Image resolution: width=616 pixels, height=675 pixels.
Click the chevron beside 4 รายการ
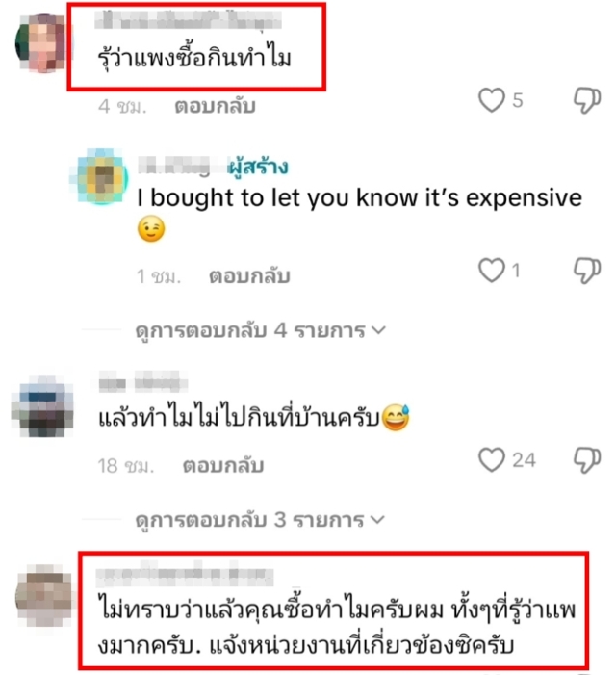378,330
